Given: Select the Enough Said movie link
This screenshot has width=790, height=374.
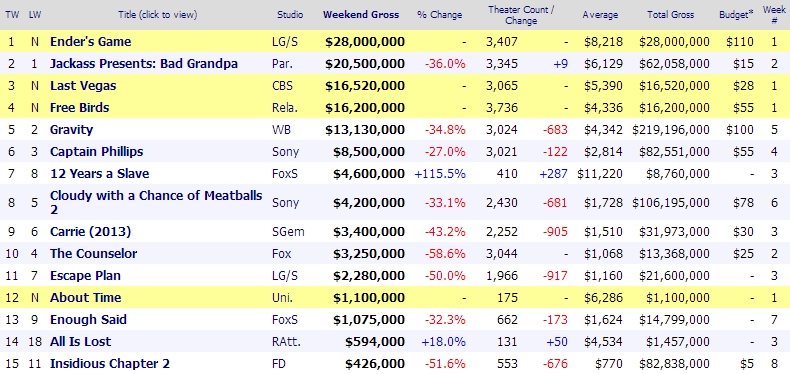Looking at the screenshot, I should click(x=88, y=320).
